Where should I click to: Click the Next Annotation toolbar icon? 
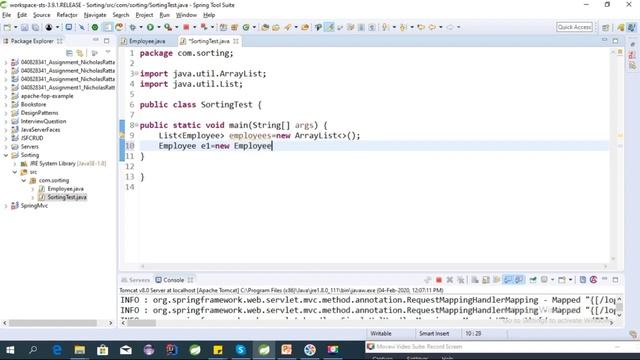385,27
